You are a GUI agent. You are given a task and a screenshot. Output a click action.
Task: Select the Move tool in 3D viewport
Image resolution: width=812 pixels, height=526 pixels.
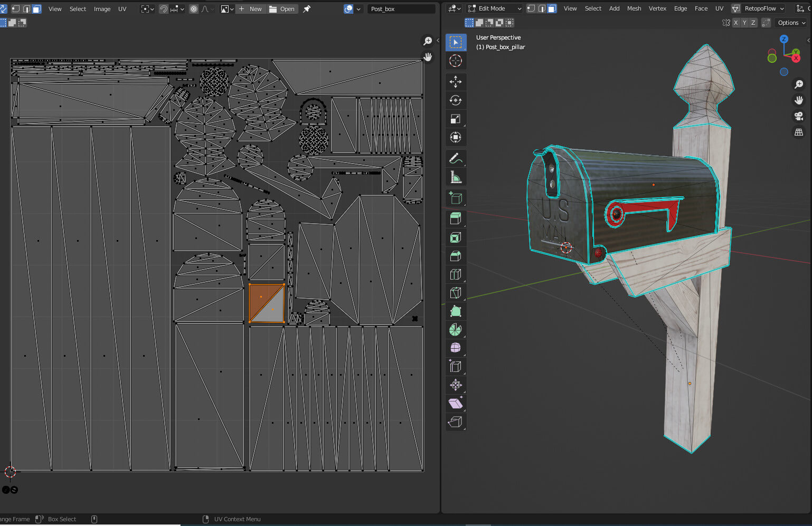456,82
